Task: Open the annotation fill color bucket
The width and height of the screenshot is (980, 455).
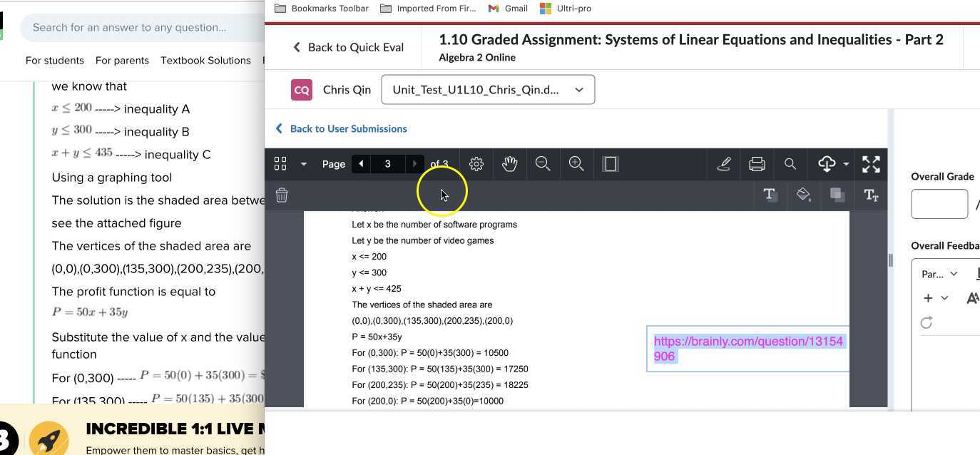Action: coord(804,195)
